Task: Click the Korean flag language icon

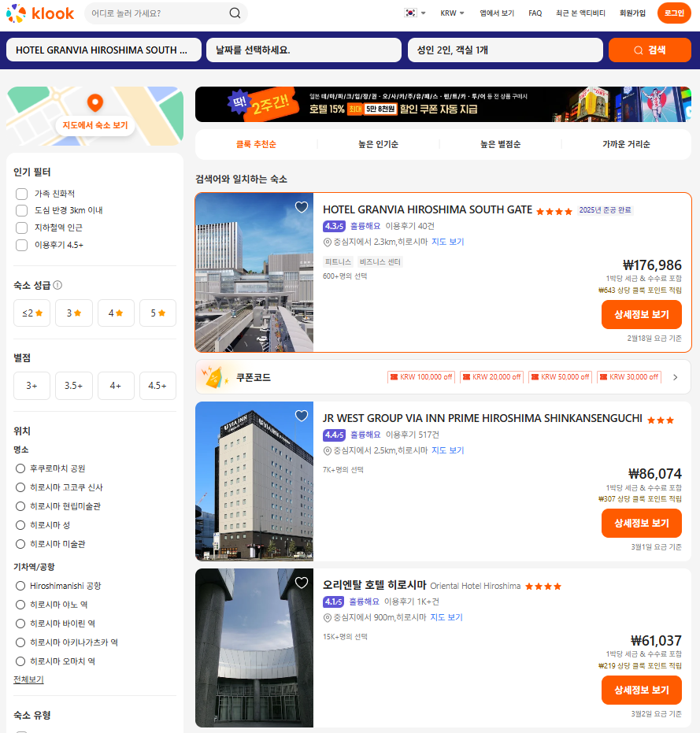Action: pyautogui.click(x=410, y=13)
